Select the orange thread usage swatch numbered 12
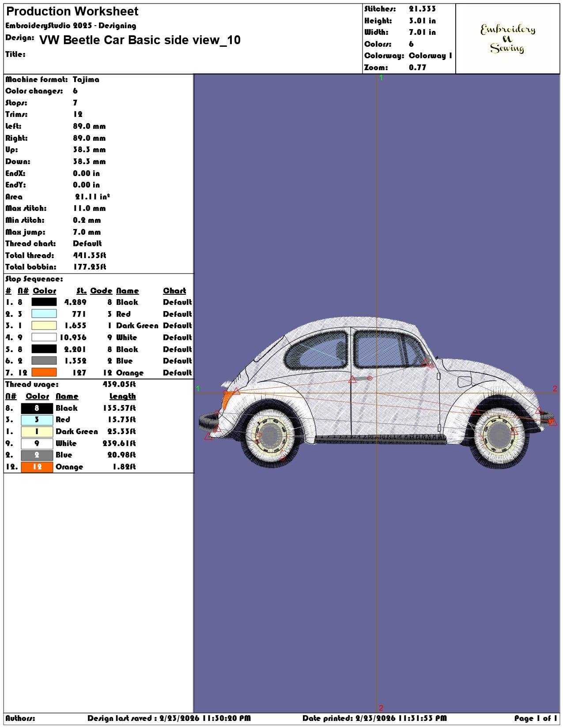563x728 pixels. tap(37, 467)
